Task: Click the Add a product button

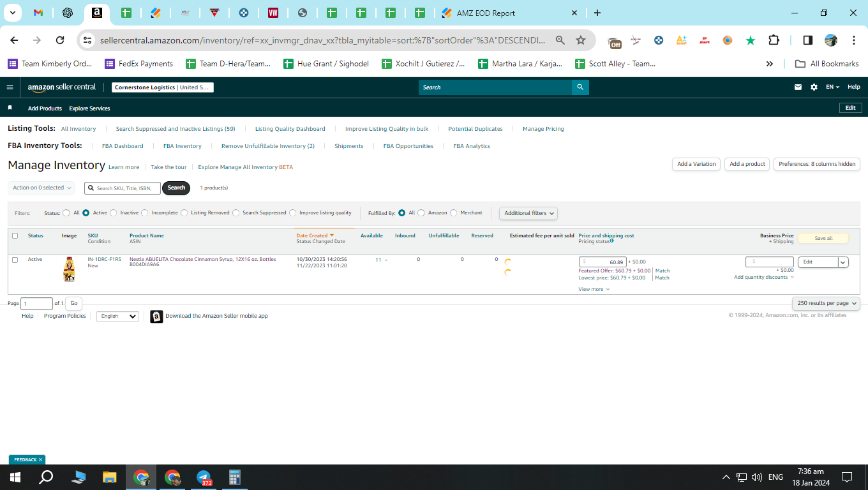Action: pyautogui.click(x=747, y=164)
